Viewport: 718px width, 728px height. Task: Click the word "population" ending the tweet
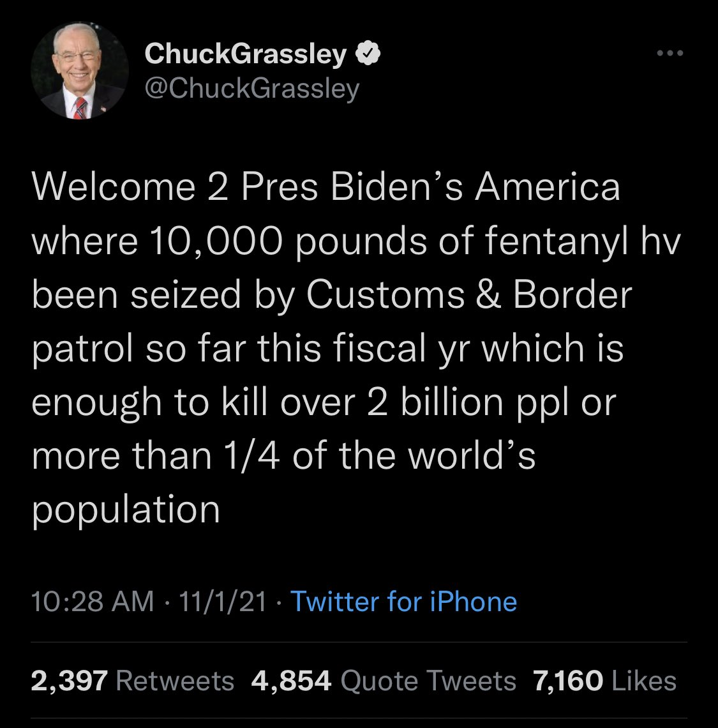pyautogui.click(x=126, y=509)
